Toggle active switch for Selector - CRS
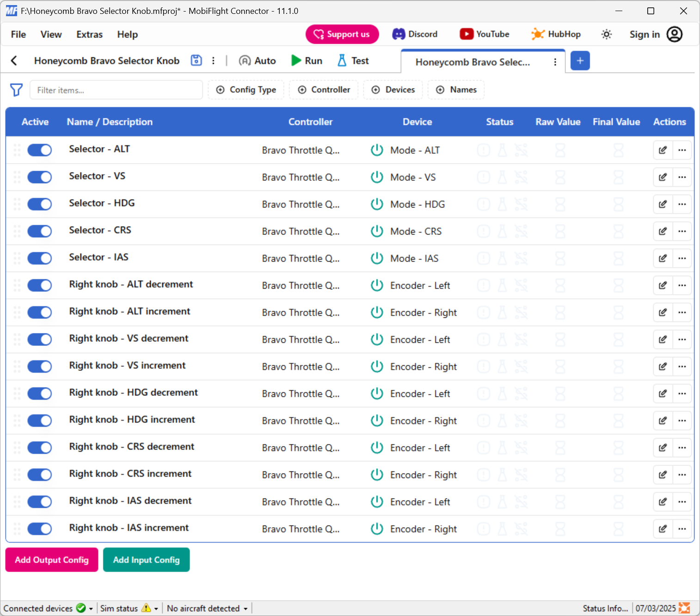Screen dimensions: 700x616 39,231
